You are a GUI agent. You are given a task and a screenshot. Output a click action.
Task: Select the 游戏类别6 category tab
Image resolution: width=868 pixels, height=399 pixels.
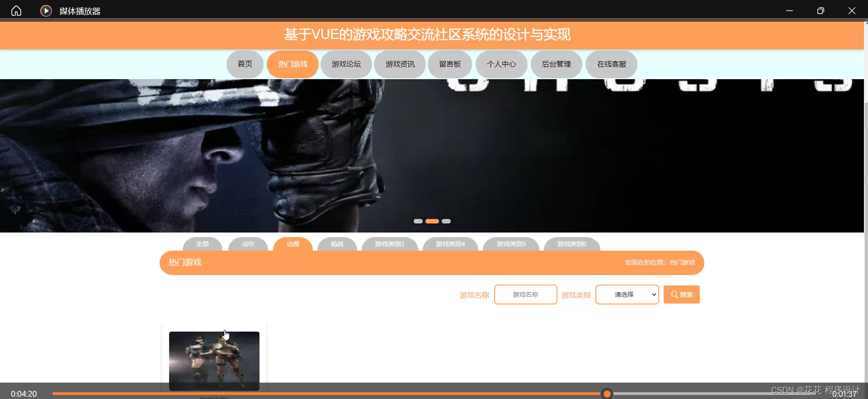point(572,244)
